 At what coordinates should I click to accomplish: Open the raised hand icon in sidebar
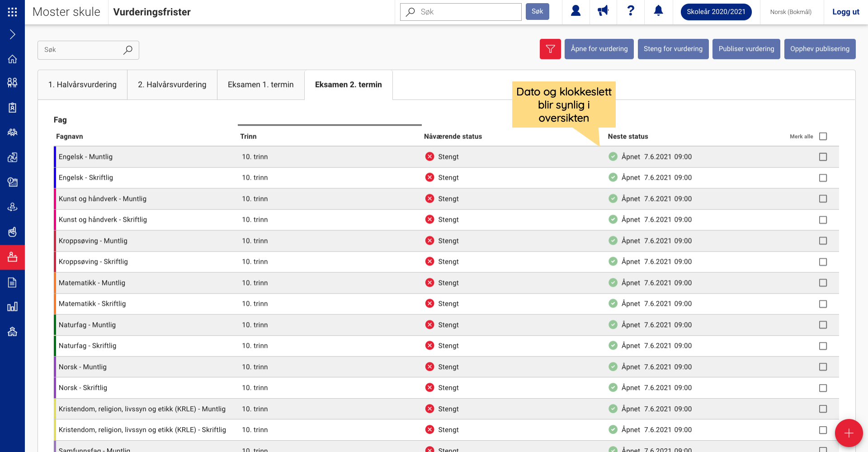12,232
